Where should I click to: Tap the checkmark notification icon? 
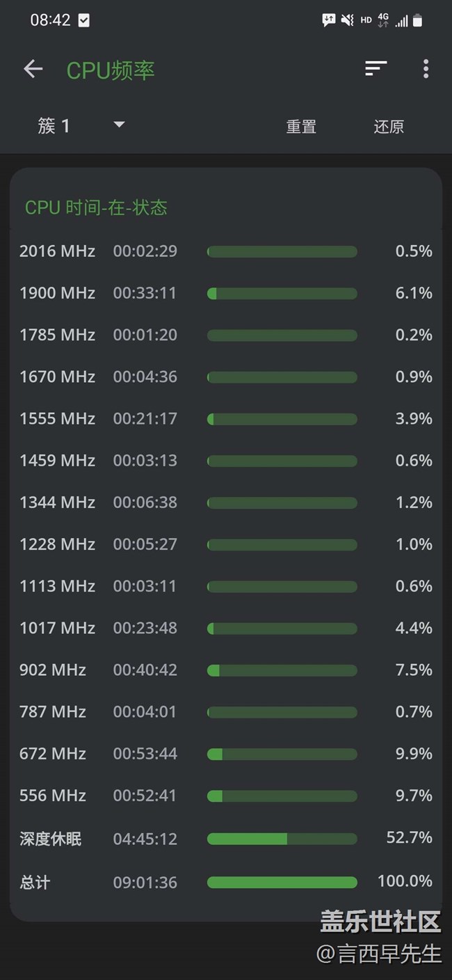pos(84,20)
